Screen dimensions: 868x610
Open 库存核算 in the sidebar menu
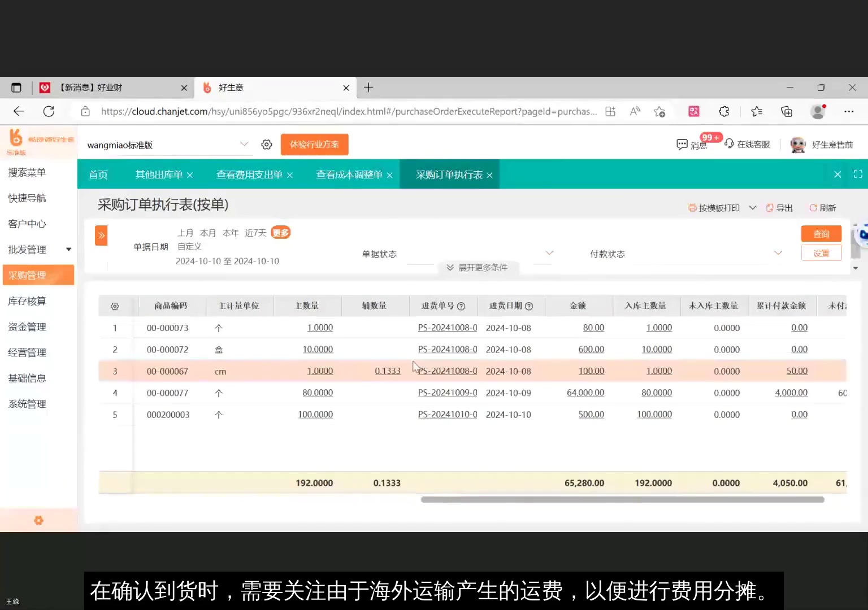tap(27, 300)
